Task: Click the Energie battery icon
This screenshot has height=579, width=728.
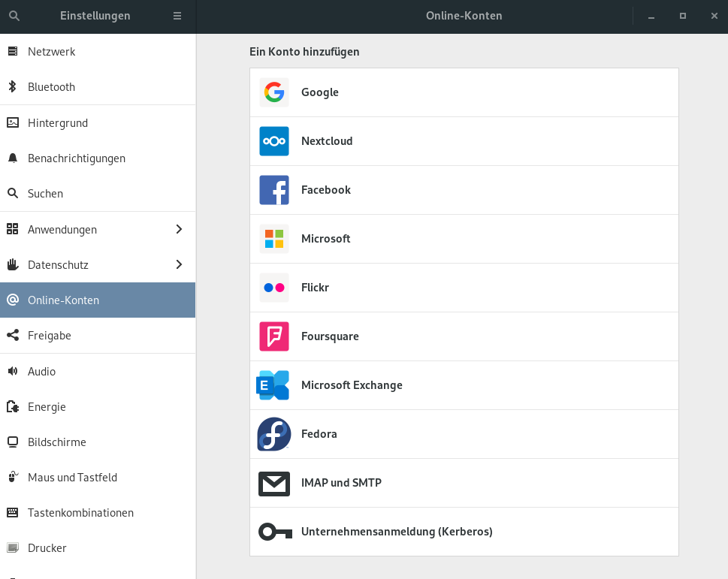Action: click(x=13, y=406)
